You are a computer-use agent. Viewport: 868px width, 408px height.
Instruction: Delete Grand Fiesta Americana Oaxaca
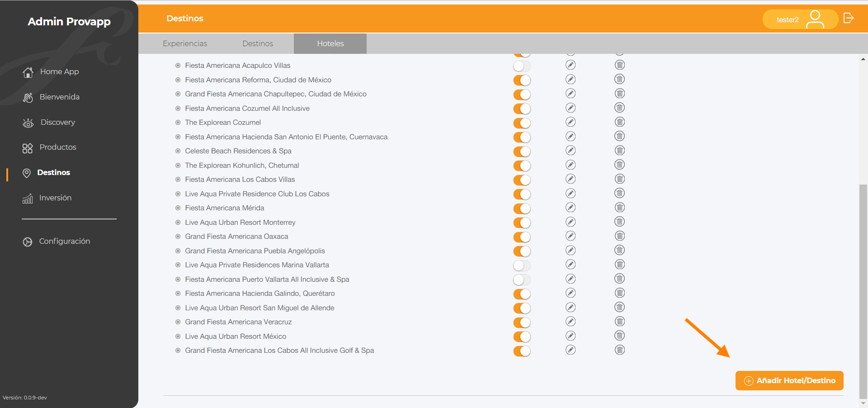point(620,236)
